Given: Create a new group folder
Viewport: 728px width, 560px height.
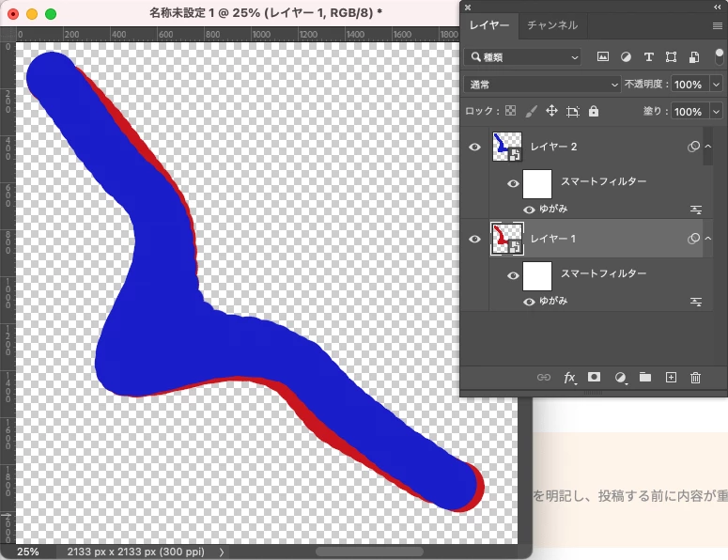Looking at the screenshot, I should tap(645, 377).
